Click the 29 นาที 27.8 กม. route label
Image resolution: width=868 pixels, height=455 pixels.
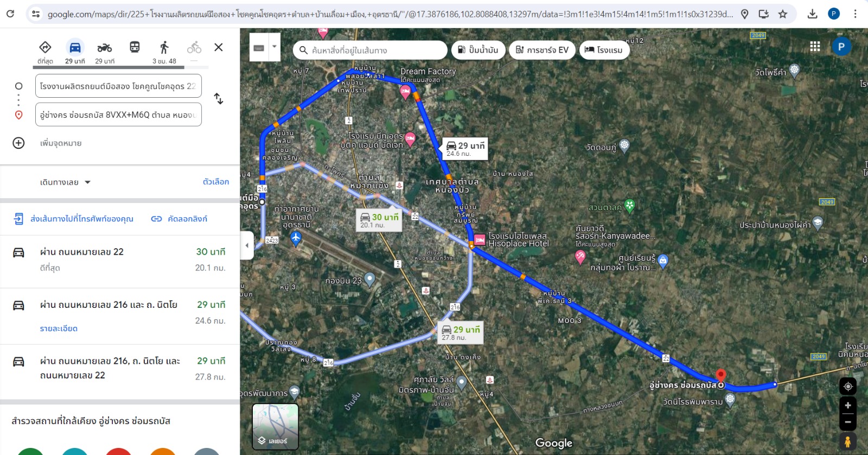point(461,332)
